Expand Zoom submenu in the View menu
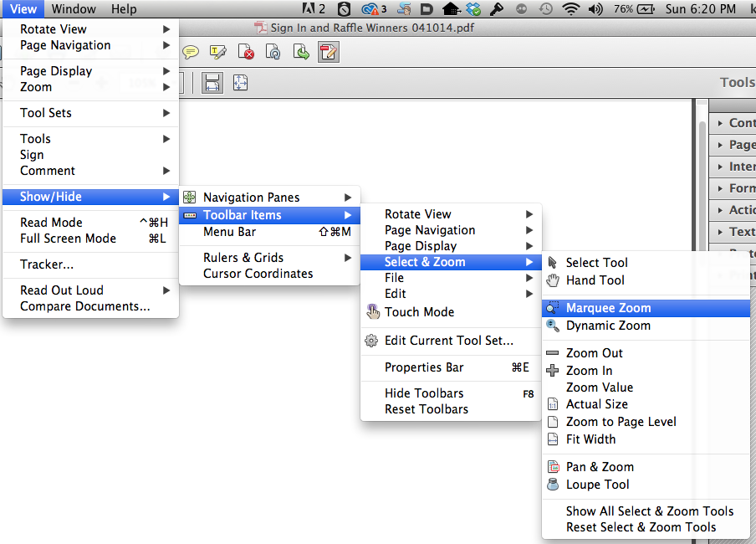756x544 pixels. pyautogui.click(x=90, y=87)
